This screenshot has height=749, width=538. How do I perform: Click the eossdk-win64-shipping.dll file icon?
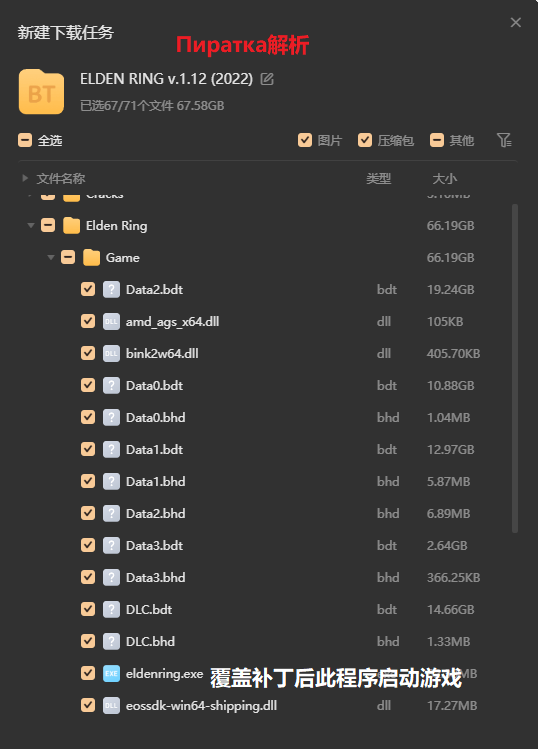click(111, 706)
